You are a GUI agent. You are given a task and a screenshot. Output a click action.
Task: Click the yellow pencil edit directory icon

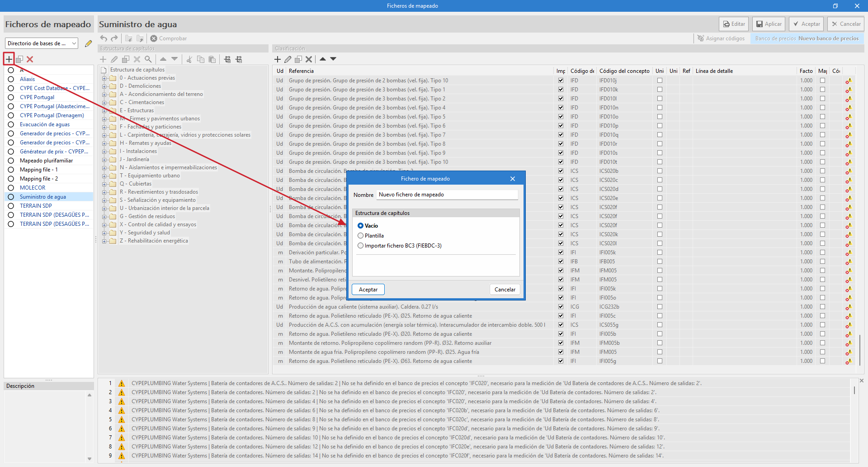(88, 43)
